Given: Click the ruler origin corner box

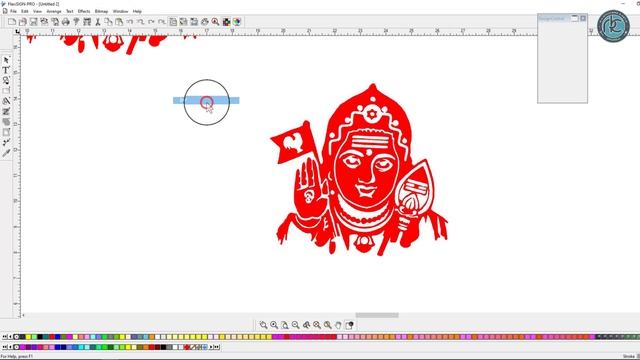Looking at the screenshot, I should click(x=17, y=31).
